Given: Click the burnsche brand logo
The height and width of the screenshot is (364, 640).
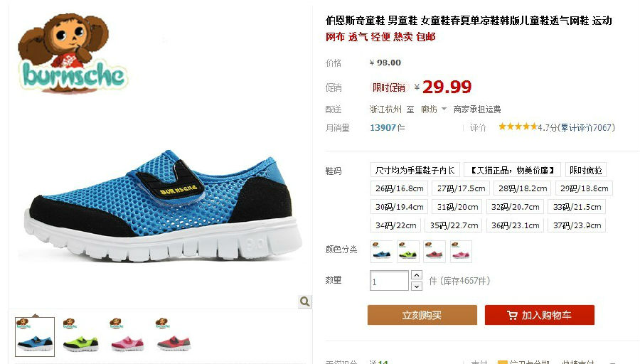Looking at the screenshot, I should point(73,53).
